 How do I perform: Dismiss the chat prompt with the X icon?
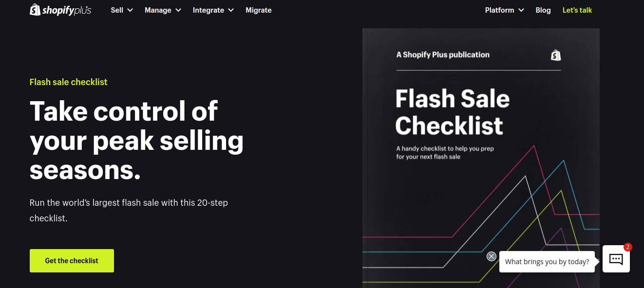coord(492,256)
